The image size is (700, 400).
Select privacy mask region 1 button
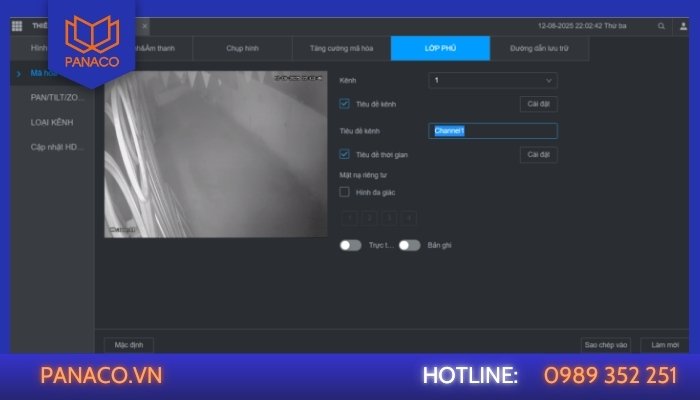pos(350,218)
